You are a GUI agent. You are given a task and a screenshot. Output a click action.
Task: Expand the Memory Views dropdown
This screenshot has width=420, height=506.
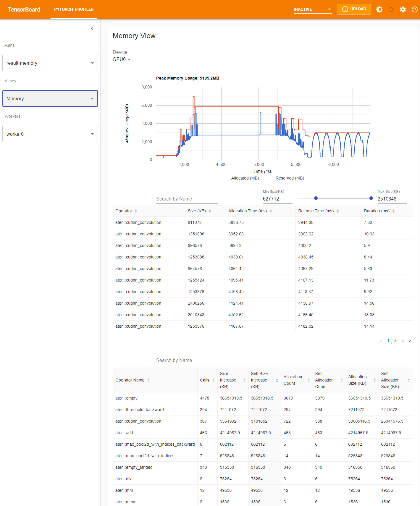(50, 98)
